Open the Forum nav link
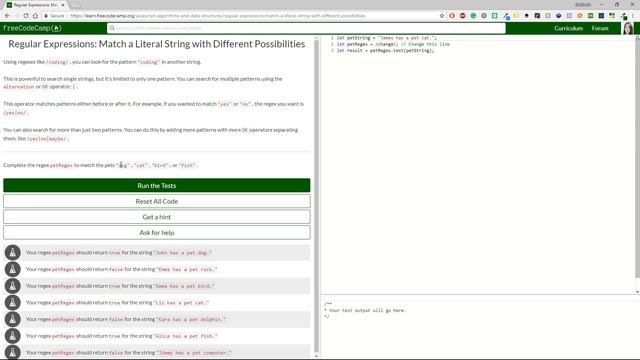This screenshot has height=360, width=640. pyautogui.click(x=600, y=28)
